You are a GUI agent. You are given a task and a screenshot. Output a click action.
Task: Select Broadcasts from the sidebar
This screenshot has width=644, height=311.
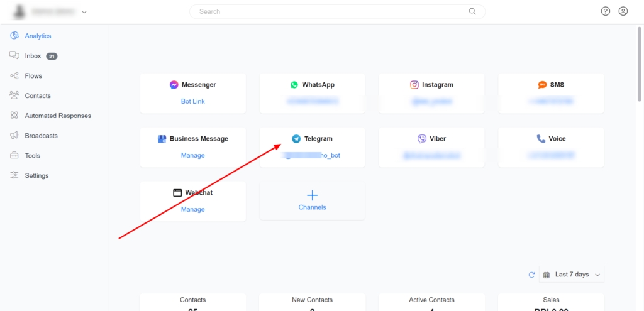(41, 136)
